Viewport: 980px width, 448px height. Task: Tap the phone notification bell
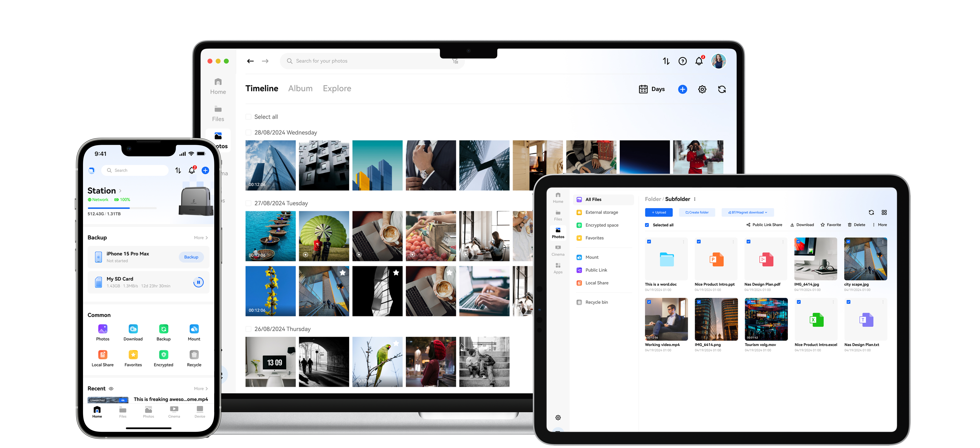click(x=192, y=170)
